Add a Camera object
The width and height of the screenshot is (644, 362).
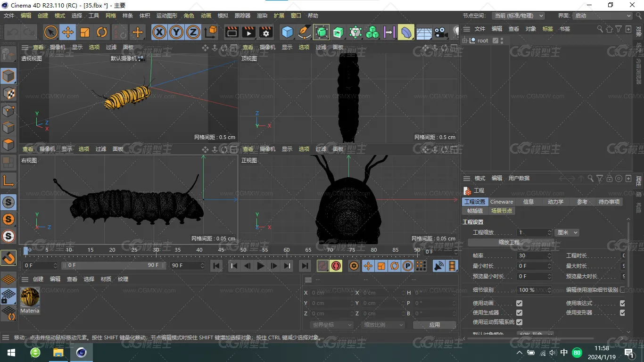440,32
